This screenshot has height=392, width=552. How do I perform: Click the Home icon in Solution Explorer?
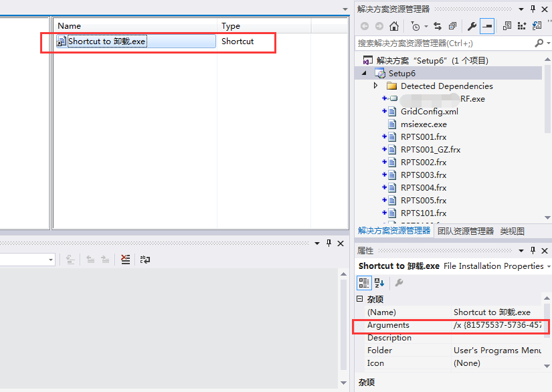[x=394, y=26]
